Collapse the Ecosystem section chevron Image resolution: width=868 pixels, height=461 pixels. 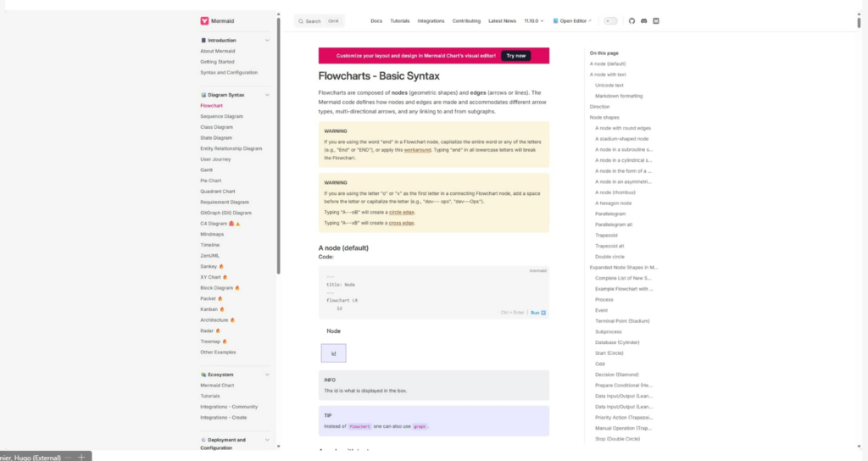267,375
